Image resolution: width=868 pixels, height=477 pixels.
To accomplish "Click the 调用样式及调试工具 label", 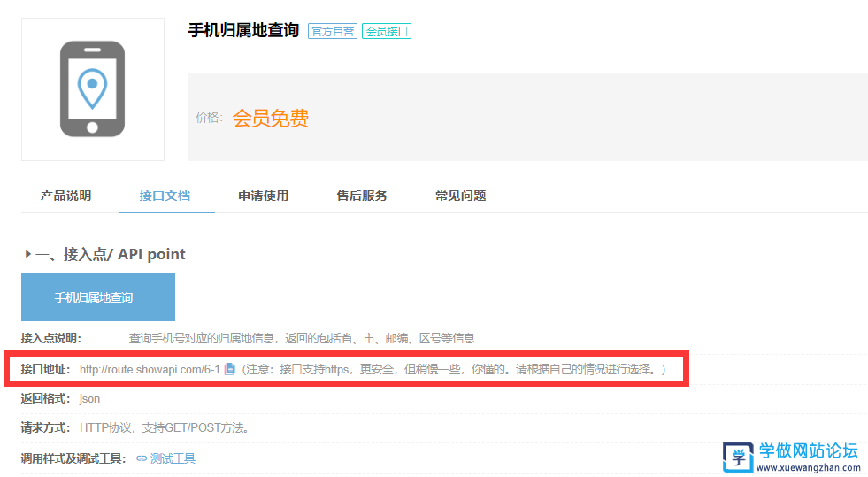I will [x=73, y=458].
